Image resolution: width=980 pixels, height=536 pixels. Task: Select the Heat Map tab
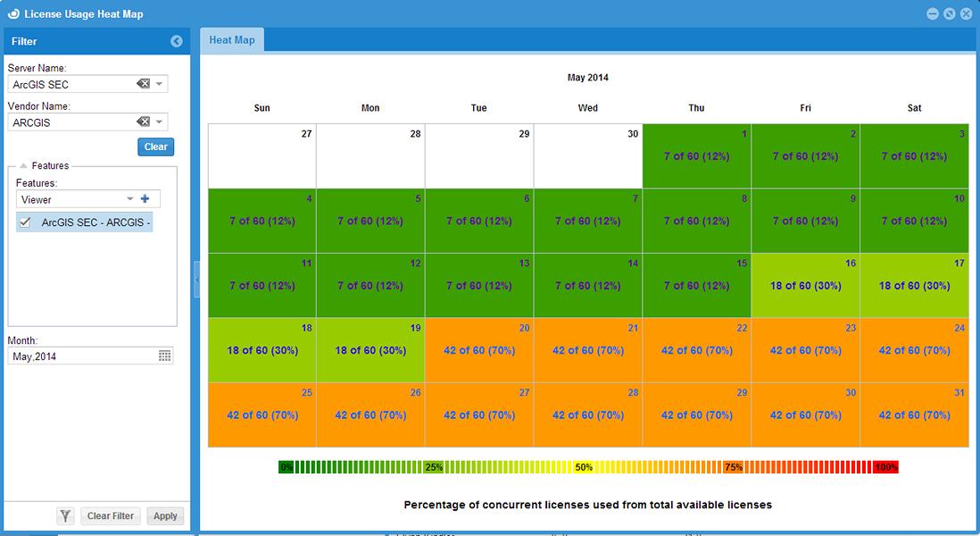pos(232,40)
